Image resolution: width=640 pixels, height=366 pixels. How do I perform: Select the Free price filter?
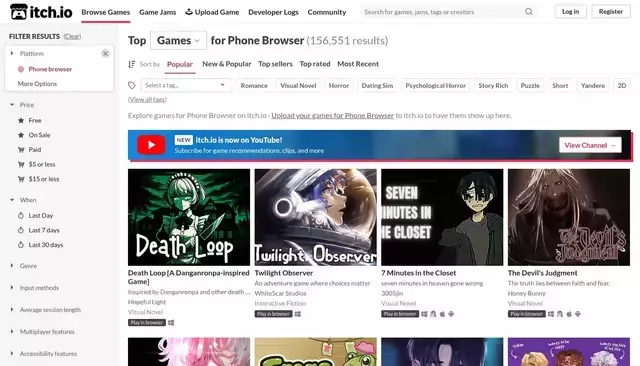pyautogui.click(x=35, y=120)
